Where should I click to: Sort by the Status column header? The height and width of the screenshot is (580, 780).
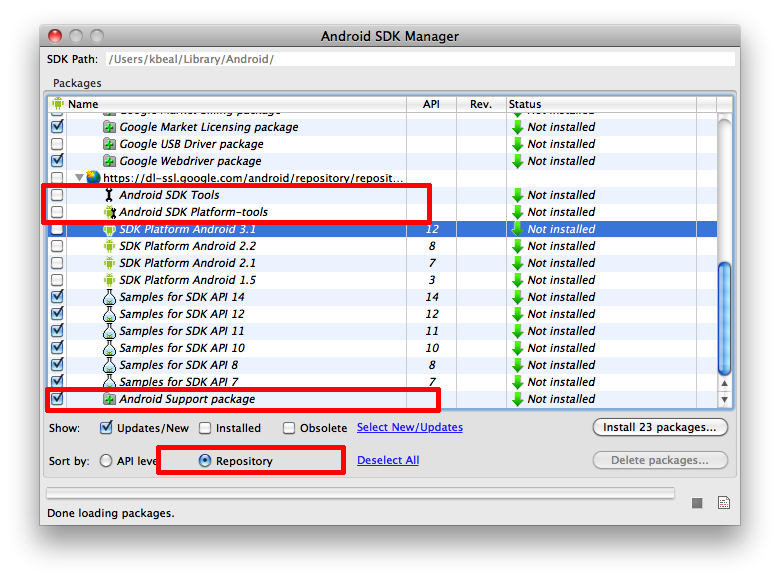point(601,104)
